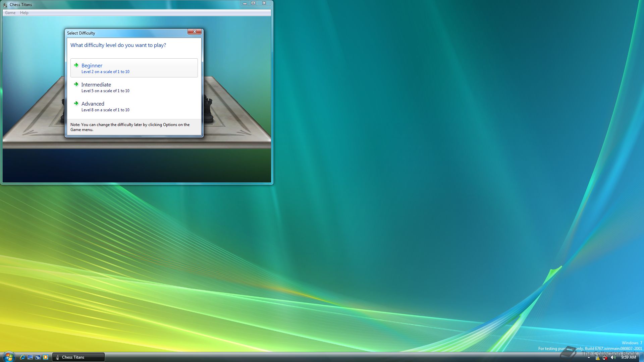The width and height of the screenshot is (644, 362).
Task: Close the Select Difficulty dialog
Action: tap(195, 32)
